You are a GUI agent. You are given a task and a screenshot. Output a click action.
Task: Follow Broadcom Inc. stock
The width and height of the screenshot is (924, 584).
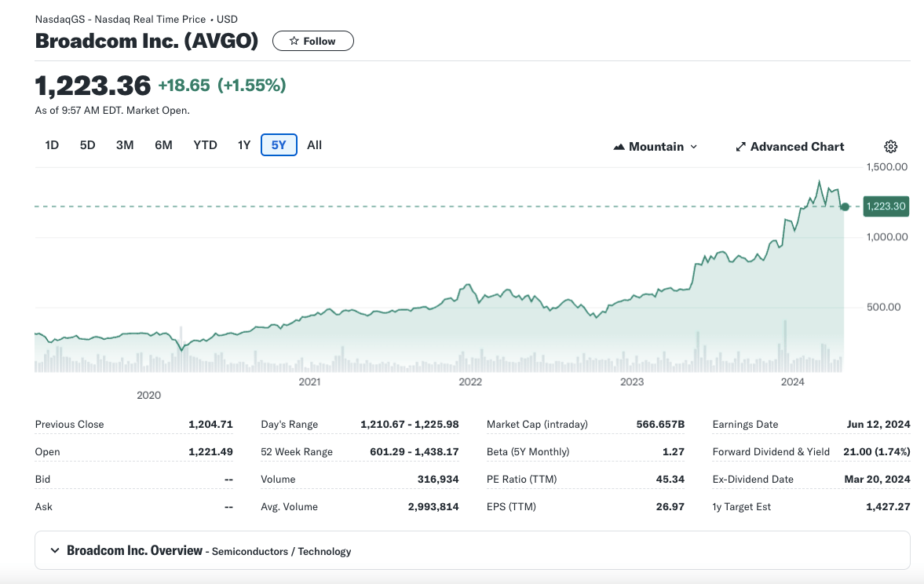click(x=313, y=41)
